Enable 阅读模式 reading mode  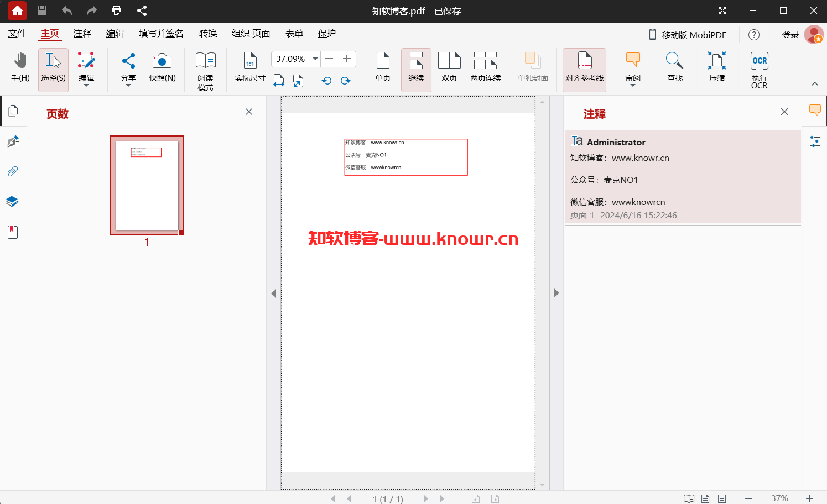[x=205, y=71]
